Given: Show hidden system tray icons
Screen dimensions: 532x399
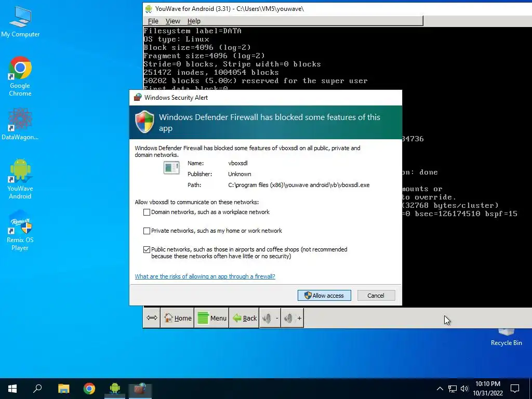Looking at the screenshot, I should (440, 389).
